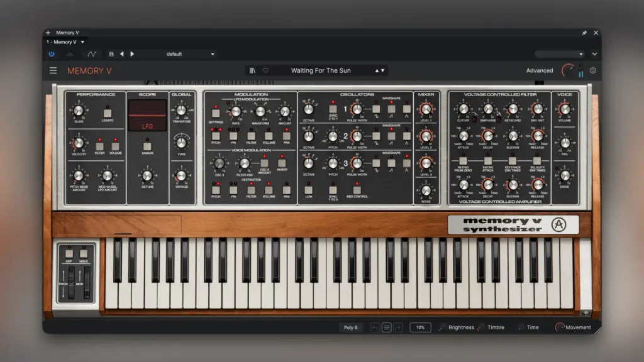Click the MOD wheel beside the keyboard
Viewport: 644px width, 362px height.
pyautogui.click(x=87, y=283)
